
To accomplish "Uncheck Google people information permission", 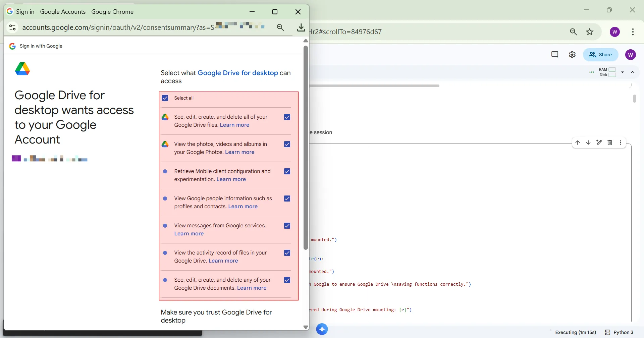I will pos(287,199).
